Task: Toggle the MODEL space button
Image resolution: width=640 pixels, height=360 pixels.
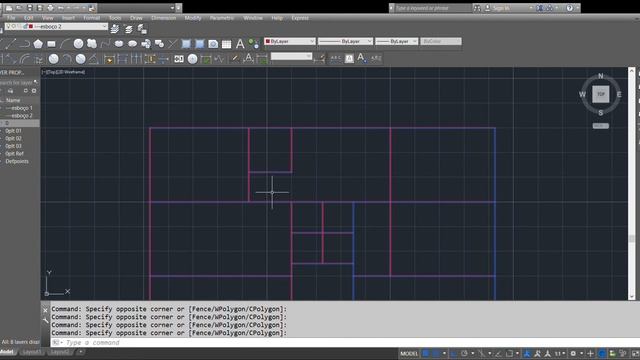Action: (409, 353)
